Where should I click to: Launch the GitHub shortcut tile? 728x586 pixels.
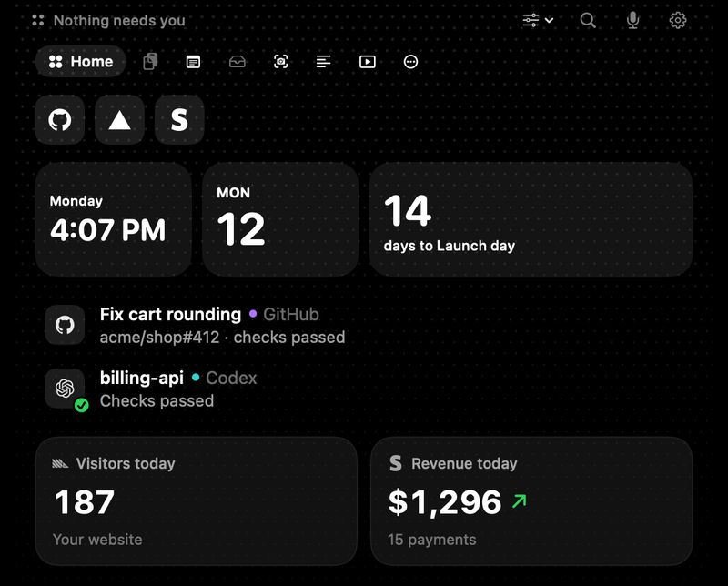60,120
